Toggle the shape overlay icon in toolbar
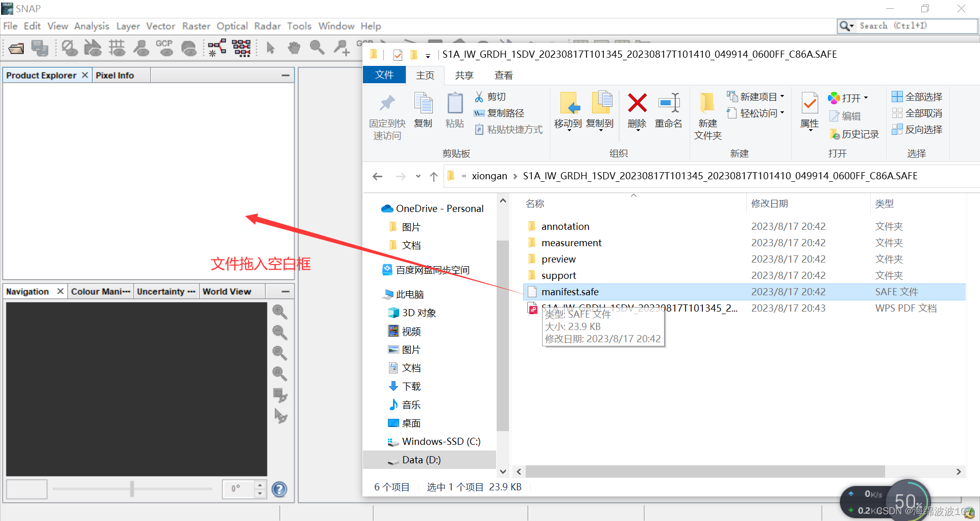 click(93, 49)
